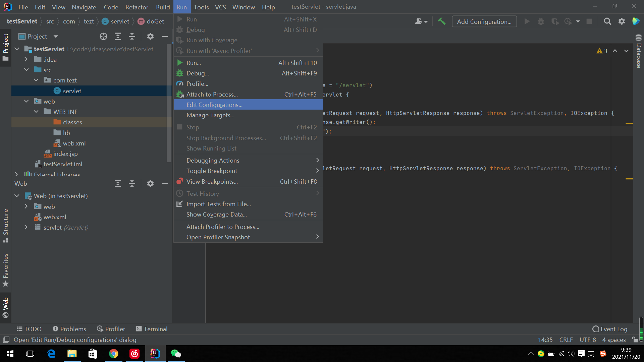Viewport: 644px width, 362px height.
Task: Click the warnings indicator showing 3
Action: [x=602, y=51]
